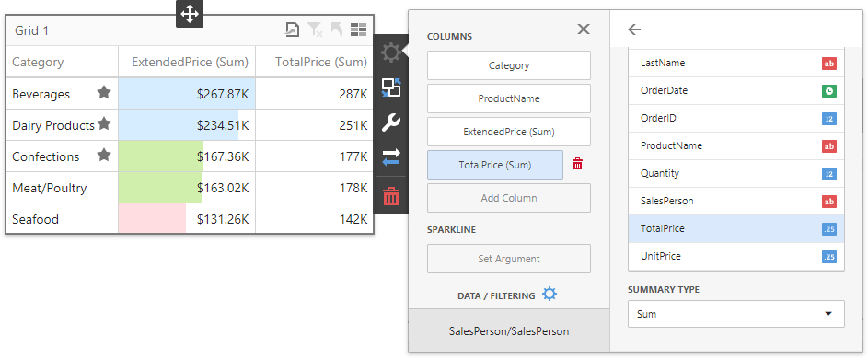Click the Add Column button

(x=509, y=198)
